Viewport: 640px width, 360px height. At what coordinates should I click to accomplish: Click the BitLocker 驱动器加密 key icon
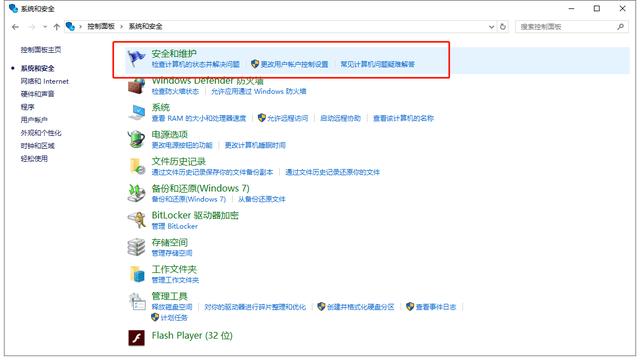click(136, 220)
